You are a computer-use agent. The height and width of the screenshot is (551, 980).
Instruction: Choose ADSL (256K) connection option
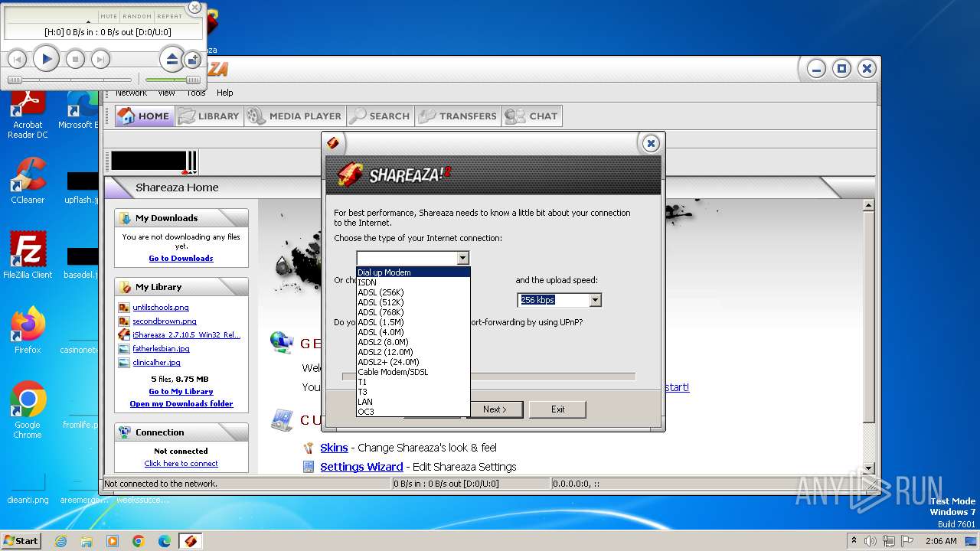(413, 292)
